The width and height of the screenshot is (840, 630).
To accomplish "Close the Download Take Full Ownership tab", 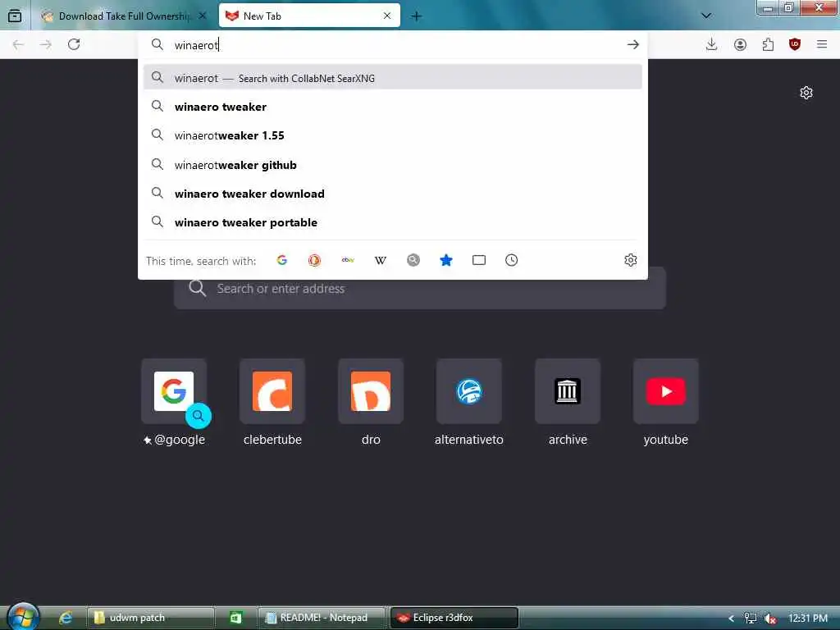I will point(203,16).
